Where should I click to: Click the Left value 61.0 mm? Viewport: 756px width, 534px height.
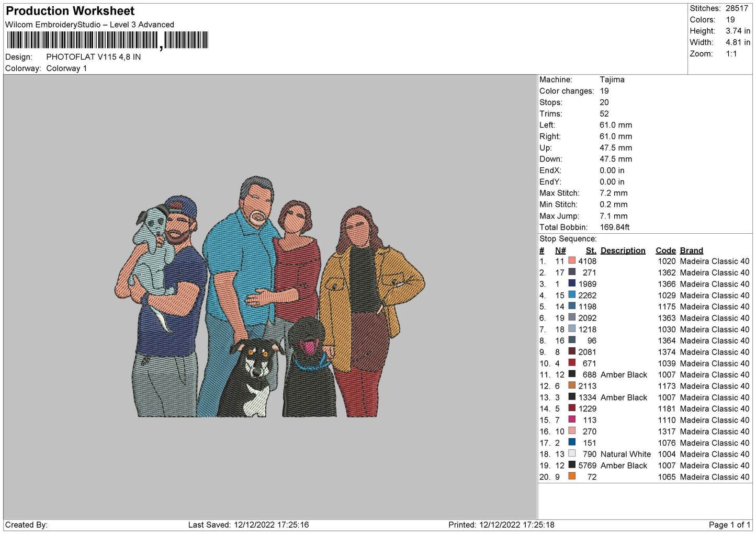point(616,125)
